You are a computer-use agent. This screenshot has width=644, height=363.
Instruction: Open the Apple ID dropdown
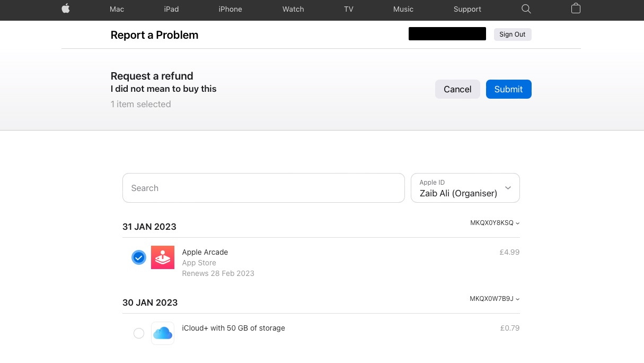pyautogui.click(x=465, y=188)
